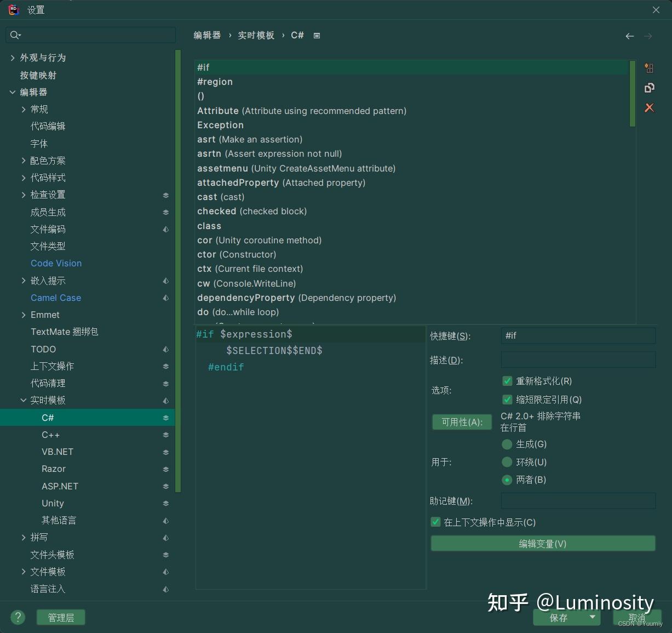The height and width of the screenshot is (633, 672).
Task: Open the help question mark icon
Action: (18, 617)
